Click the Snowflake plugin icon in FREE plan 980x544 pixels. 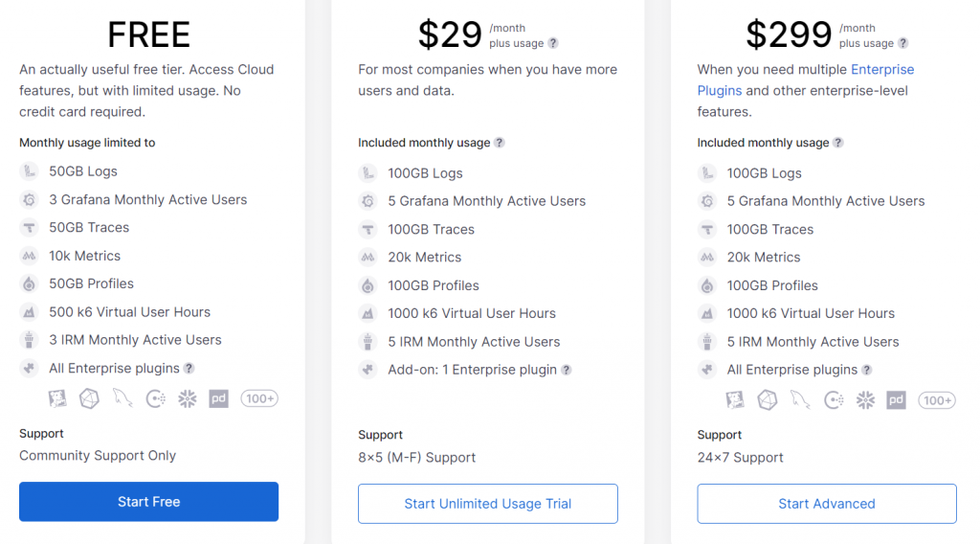pos(188,398)
